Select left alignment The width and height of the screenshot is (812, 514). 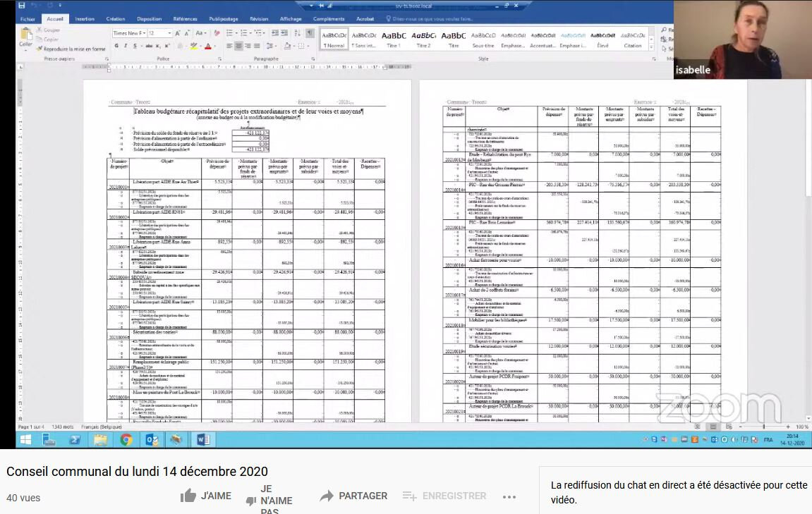click(x=229, y=46)
